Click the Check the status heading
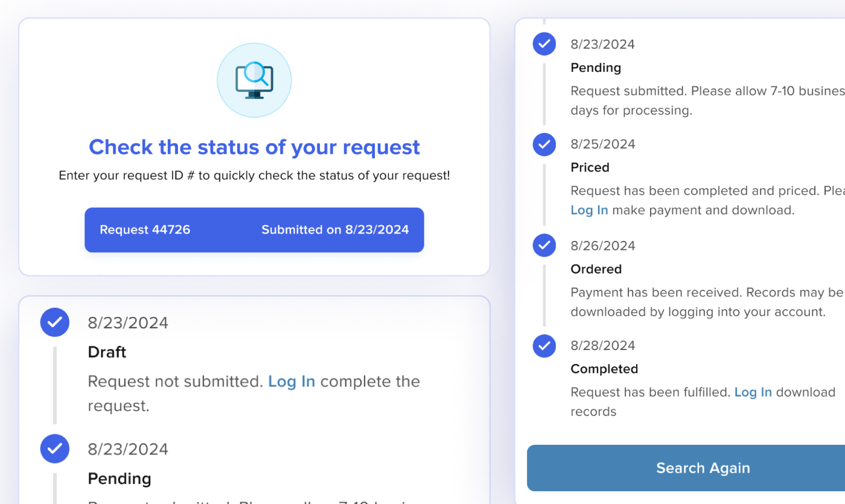Screen dimensions: 845x504 254,147
